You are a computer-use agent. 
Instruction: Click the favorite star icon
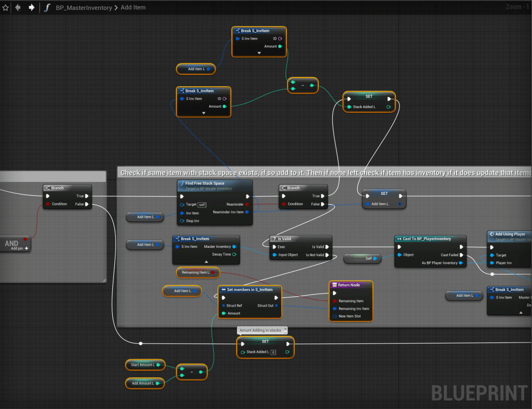pyautogui.click(x=6, y=8)
